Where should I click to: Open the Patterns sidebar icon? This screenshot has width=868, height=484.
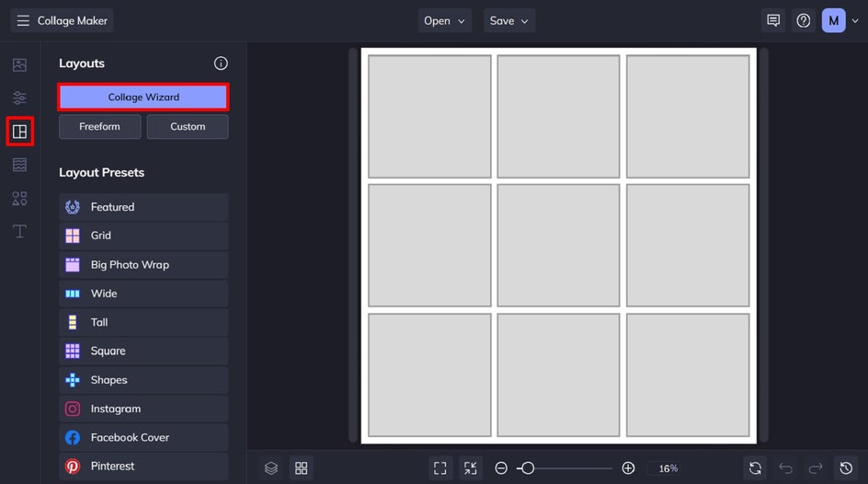[19, 165]
